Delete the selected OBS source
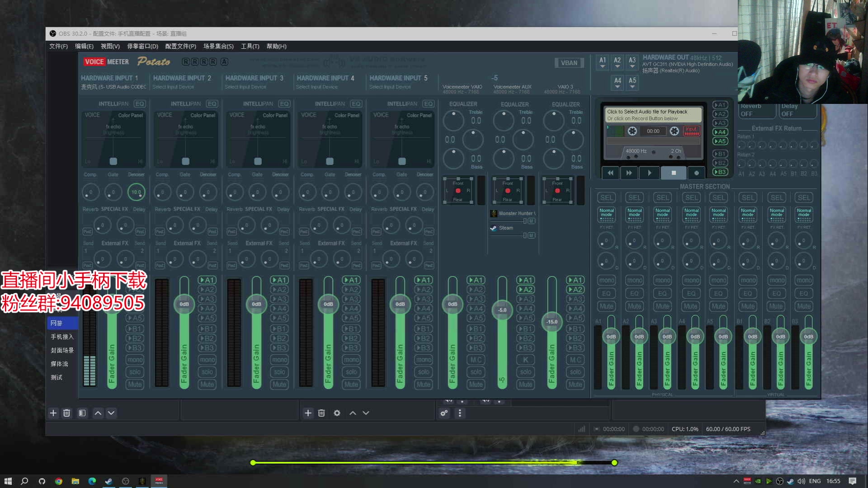The image size is (868, 488). coord(321,413)
